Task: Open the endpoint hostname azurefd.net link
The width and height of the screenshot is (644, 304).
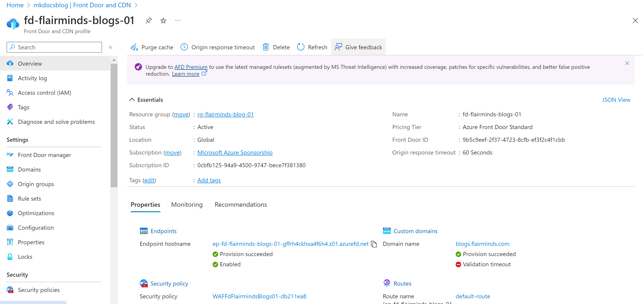Action: [290, 244]
